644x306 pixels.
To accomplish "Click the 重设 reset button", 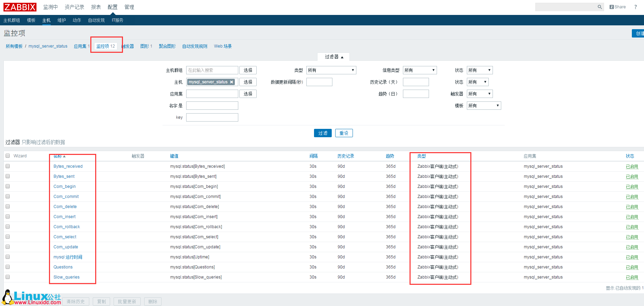I will coord(344,133).
